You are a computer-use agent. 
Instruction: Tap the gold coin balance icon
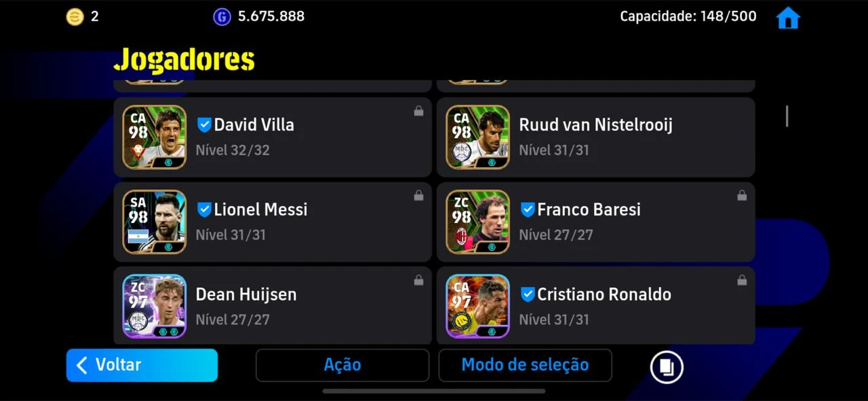point(75,17)
